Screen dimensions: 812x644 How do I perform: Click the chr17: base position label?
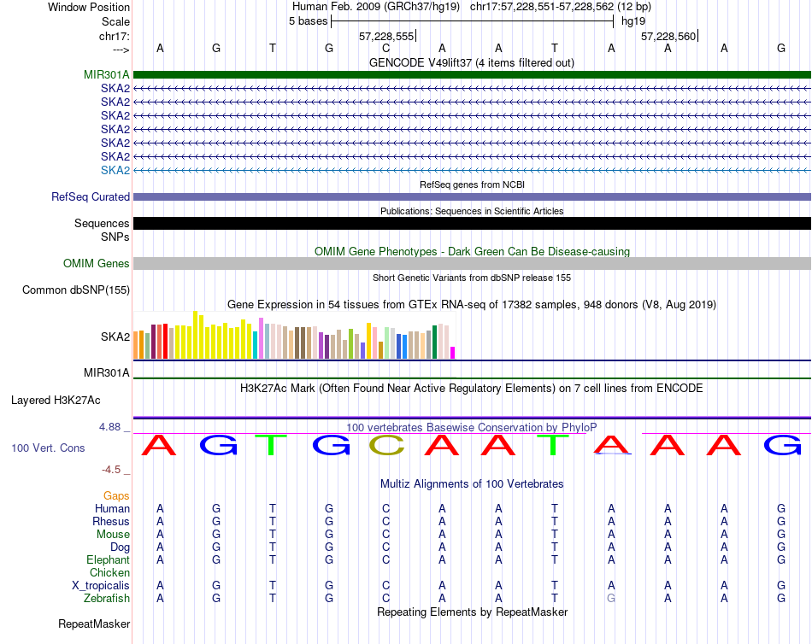pyautogui.click(x=114, y=36)
